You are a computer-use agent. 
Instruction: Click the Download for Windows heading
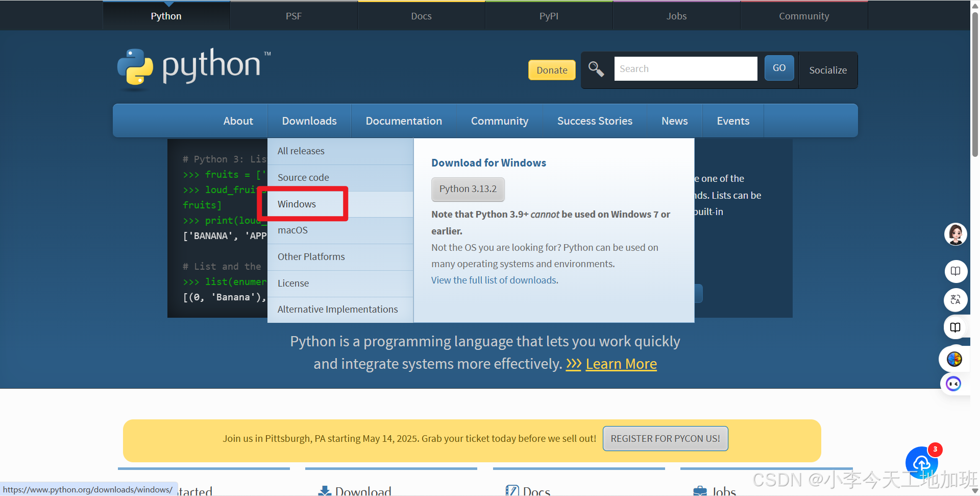click(x=488, y=163)
